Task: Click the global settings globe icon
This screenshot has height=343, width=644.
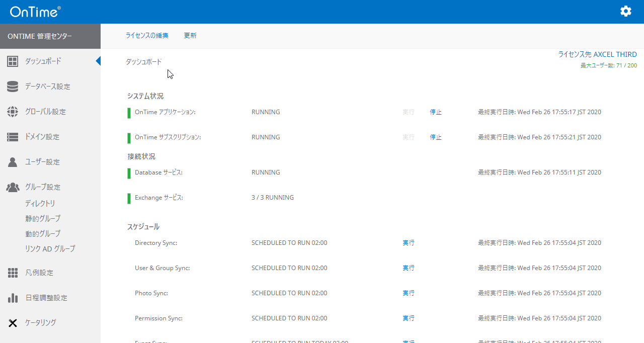Action: (13, 112)
